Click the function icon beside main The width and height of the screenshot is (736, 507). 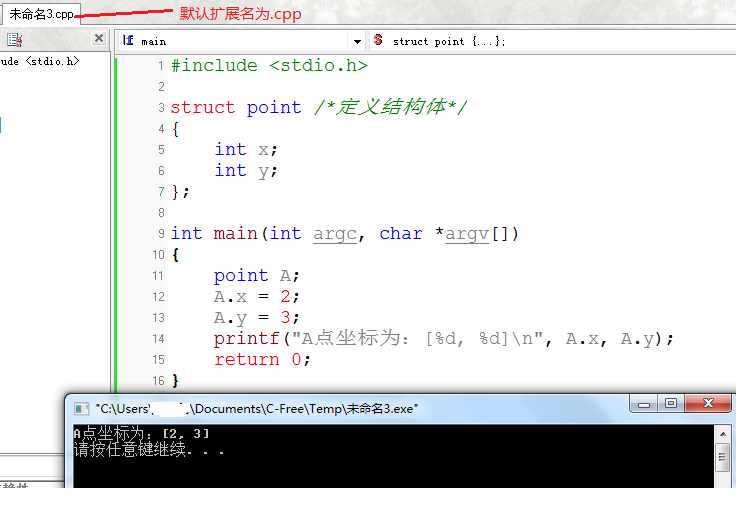(x=128, y=40)
